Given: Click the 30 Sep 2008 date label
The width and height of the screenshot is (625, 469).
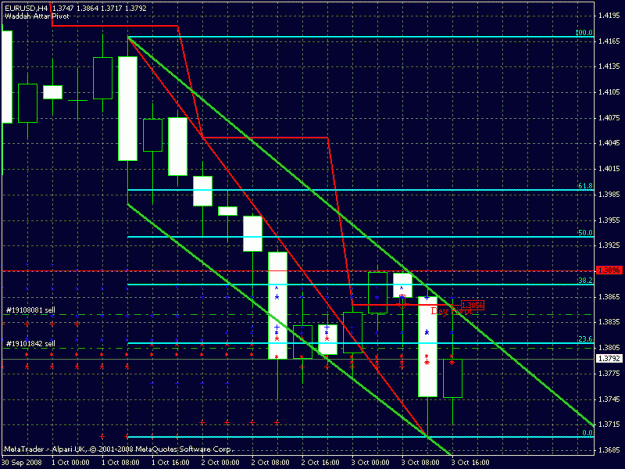Looking at the screenshot, I should (22, 462).
